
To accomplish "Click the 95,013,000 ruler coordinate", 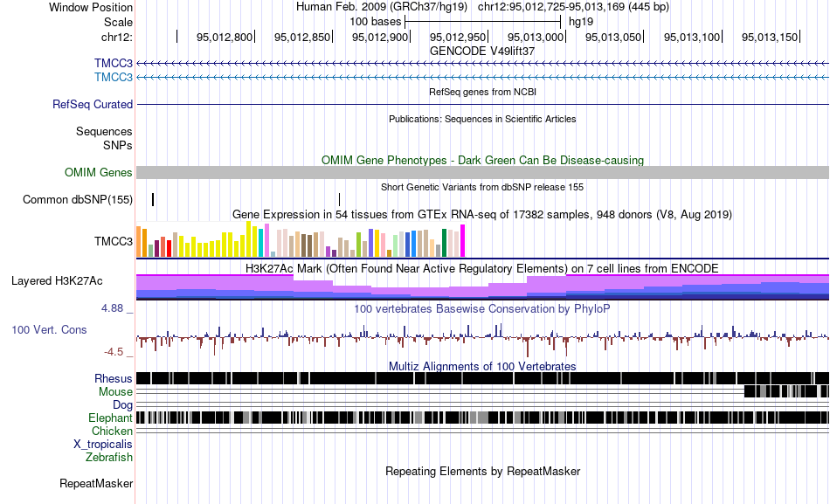I will coord(536,37).
